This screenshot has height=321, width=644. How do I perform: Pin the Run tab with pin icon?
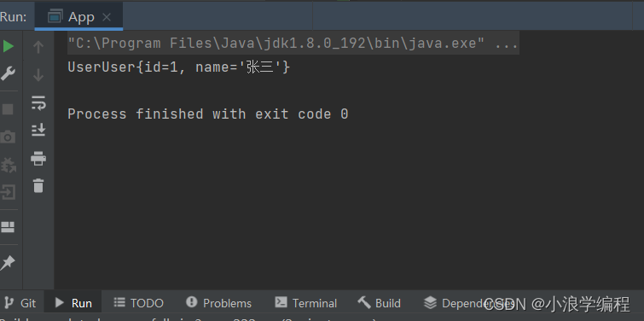coord(8,263)
